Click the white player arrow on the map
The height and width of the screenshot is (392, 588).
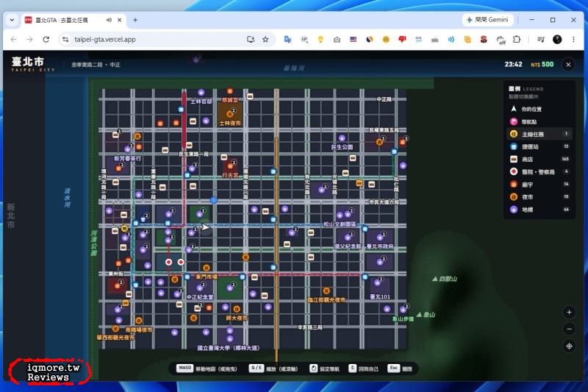pyautogui.click(x=206, y=227)
